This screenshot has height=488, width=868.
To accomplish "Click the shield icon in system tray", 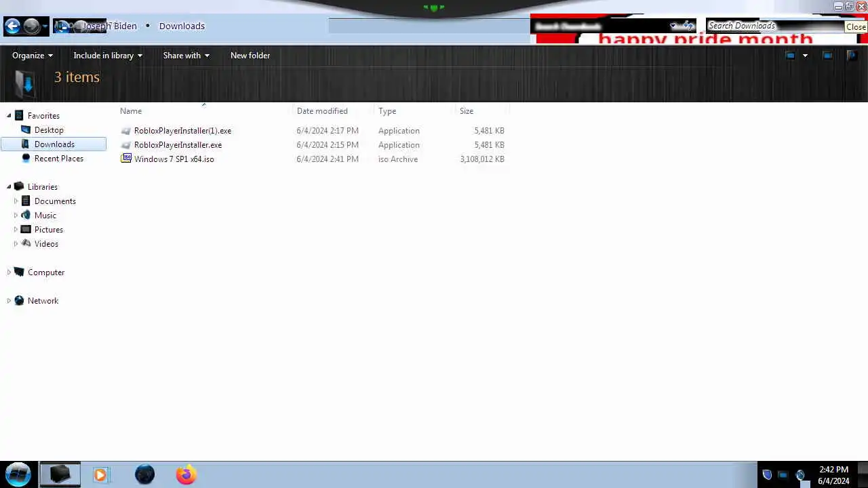I will pyautogui.click(x=767, y=475).
